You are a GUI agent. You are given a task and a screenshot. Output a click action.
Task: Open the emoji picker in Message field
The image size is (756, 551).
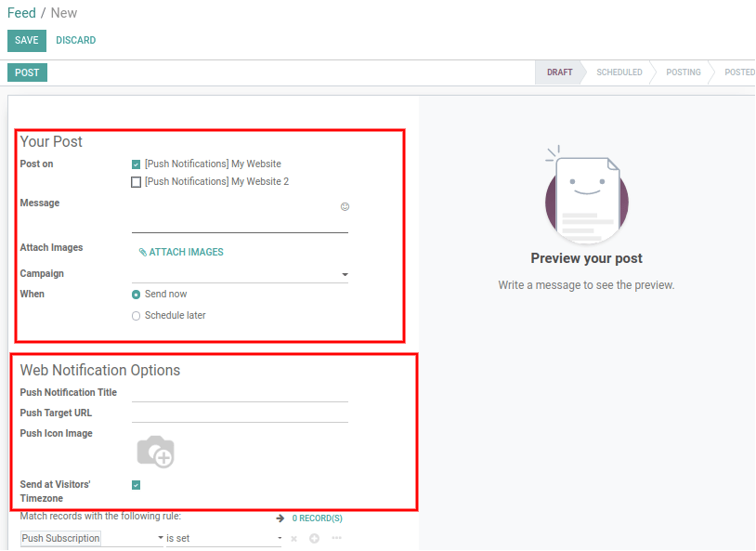[x=345, y=206]
